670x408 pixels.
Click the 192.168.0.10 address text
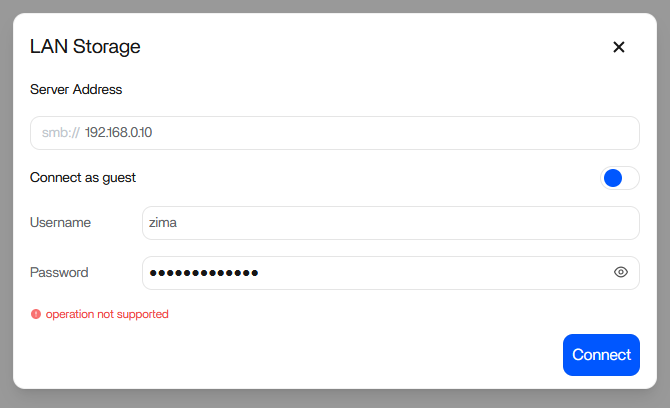118,133
